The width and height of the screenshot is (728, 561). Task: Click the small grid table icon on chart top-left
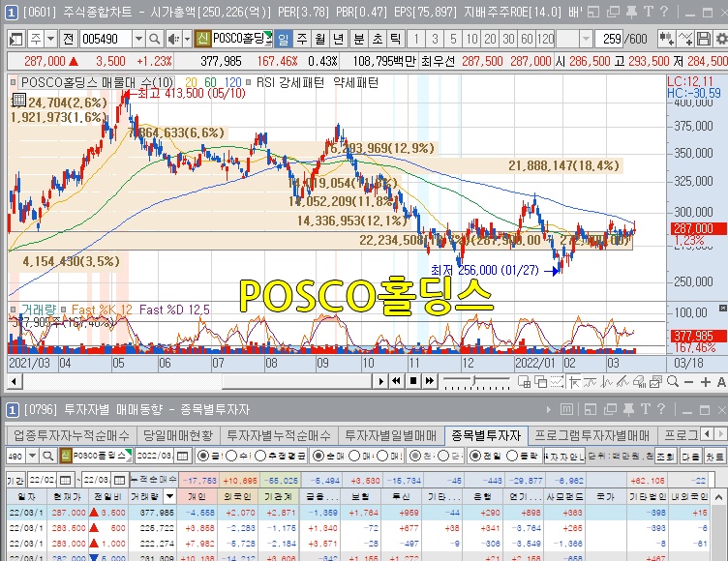coord(19,99)
